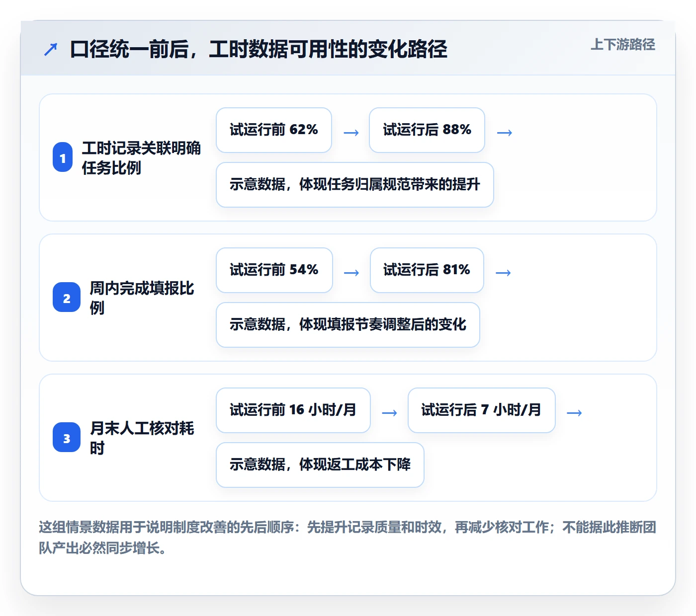This screenshot has width=696, height=616.
Task: Click the upward trend arrow icon in header
Action: (51, 49)
